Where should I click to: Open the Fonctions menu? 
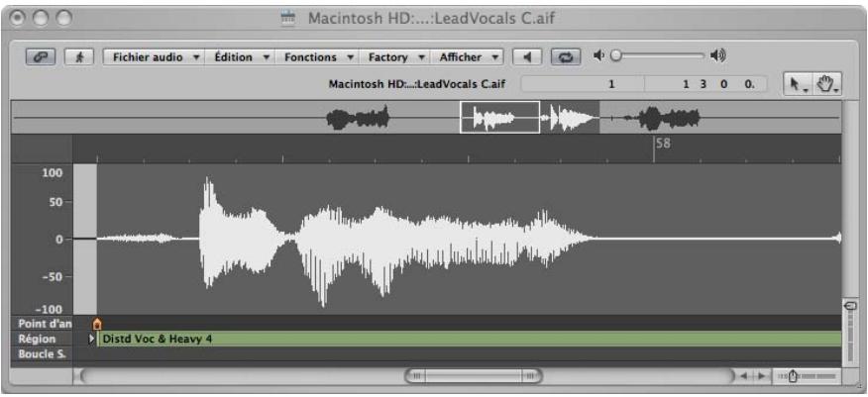pos(317,57)
